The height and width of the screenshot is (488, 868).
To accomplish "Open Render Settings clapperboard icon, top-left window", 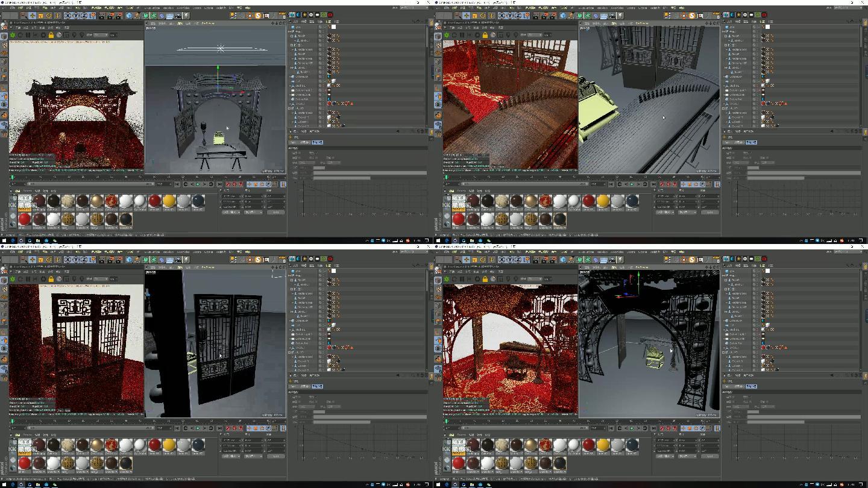I will 119,15.
